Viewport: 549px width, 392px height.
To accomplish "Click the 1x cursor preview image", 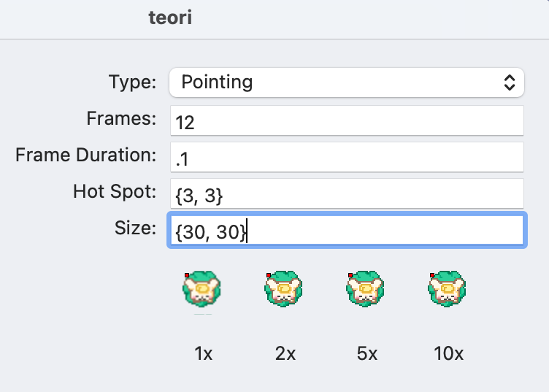I will point(201,289).
